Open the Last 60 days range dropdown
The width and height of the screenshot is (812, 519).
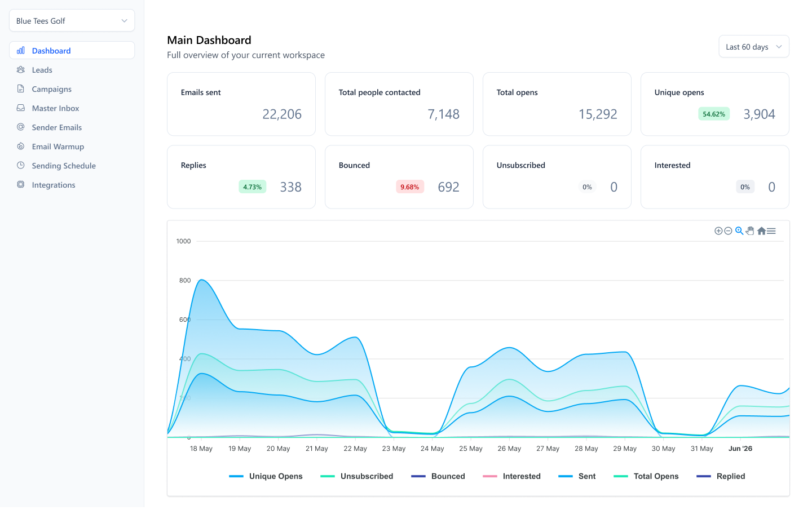click(x=754, y=47)
